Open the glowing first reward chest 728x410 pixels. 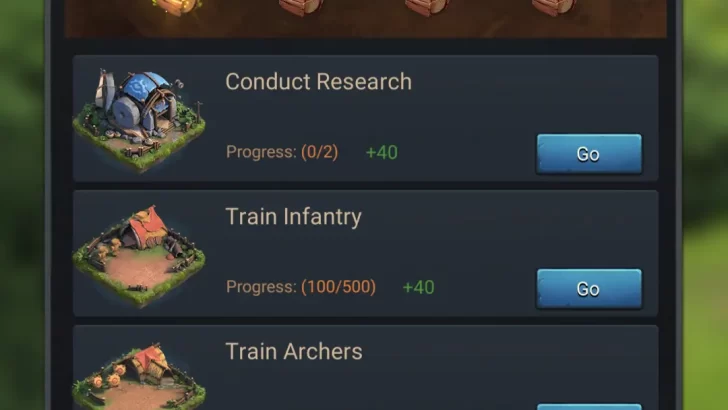(177, 7)
